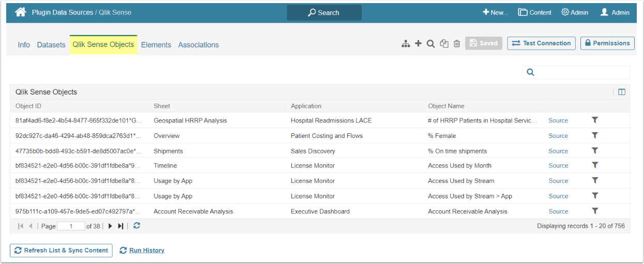Screen dimensions: 644x264
Task: Click the Test Connection button
Action: click(542, 43)
